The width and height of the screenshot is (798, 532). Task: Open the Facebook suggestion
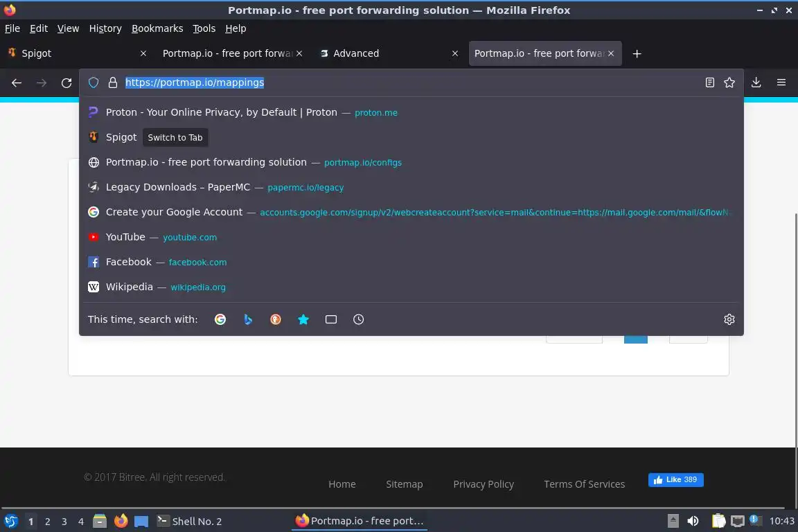pos(411,262)
